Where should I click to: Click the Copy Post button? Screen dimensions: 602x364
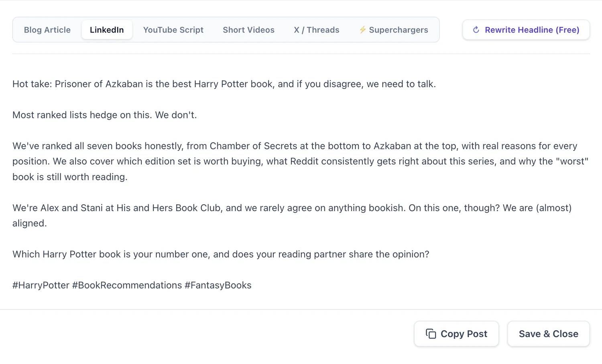[456, 333]
